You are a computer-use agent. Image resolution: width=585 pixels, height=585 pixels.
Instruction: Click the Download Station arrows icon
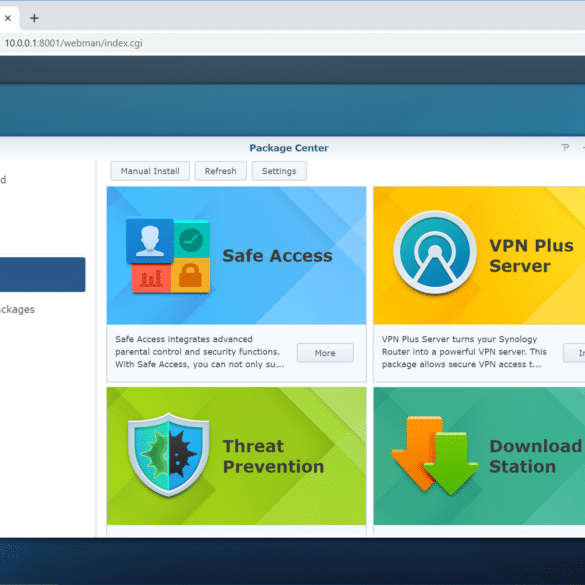[x=435, y=456]
